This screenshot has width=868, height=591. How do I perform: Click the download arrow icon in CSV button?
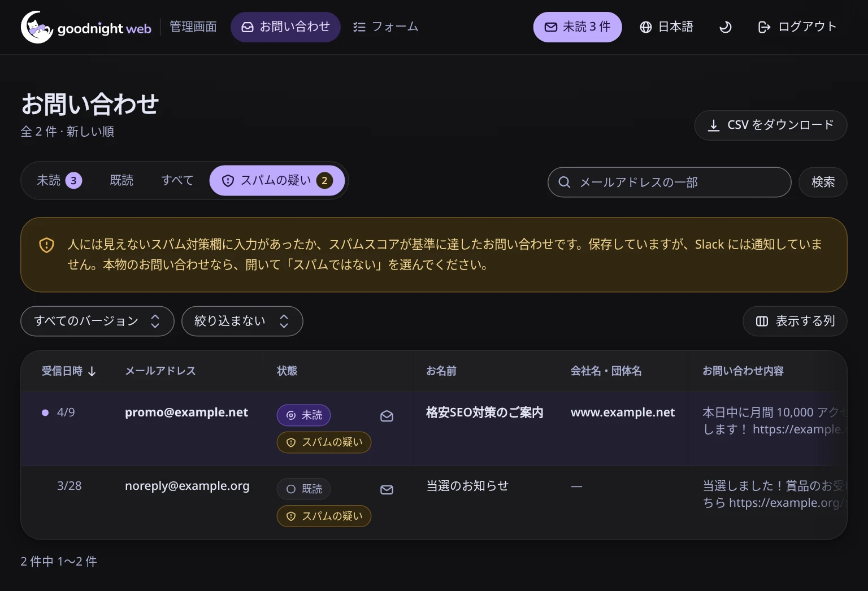pos(714,125)
